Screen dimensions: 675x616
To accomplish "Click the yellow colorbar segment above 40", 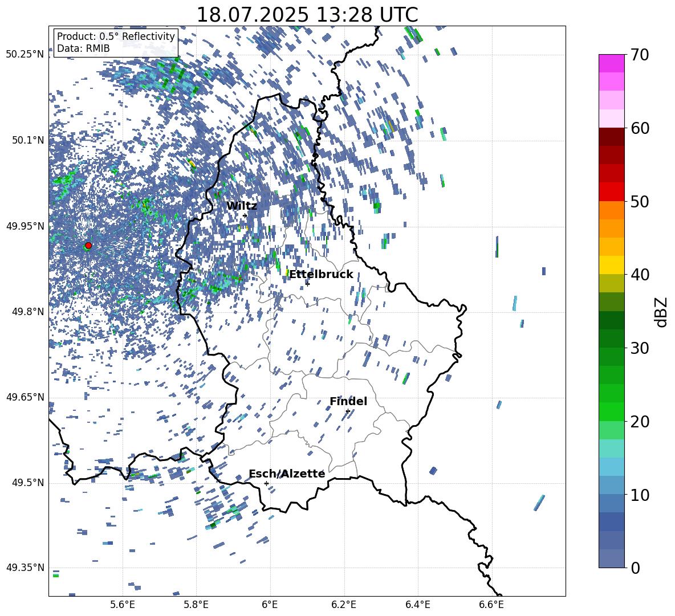I will (x=611, y=265).
